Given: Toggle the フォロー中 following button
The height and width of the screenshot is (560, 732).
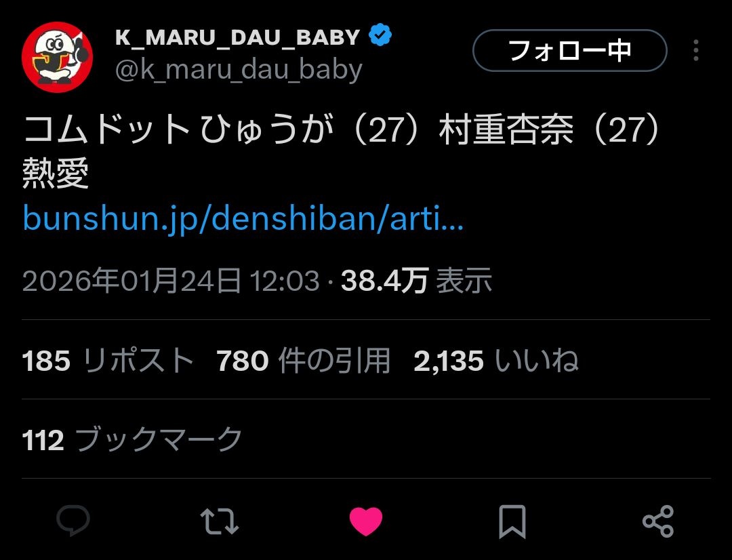Looking at the screenshot, I should 569,50.
